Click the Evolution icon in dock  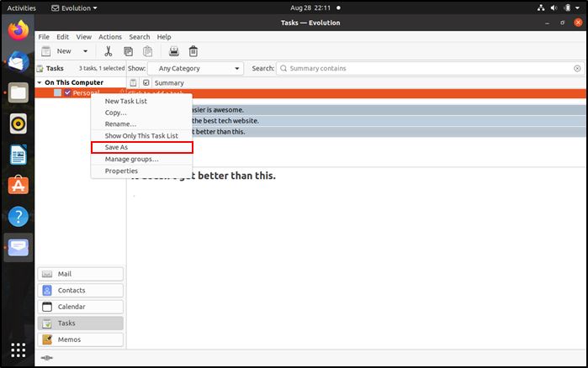[x=18, y=248]
